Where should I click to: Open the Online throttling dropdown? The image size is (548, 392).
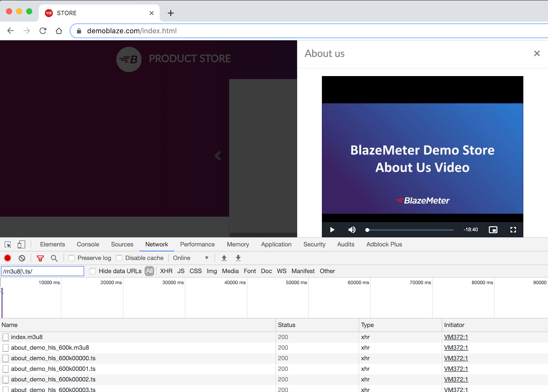[x=191, y=258]
